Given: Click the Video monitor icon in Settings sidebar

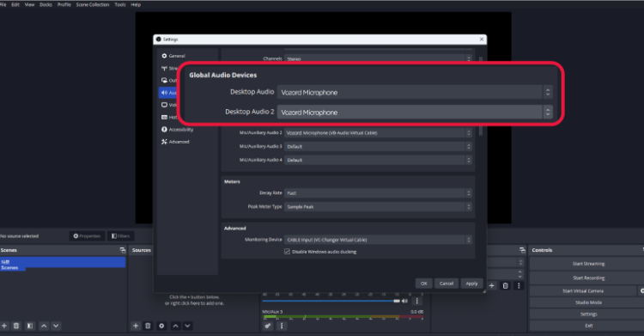Looking at the screenshot, I should (x=164, y=105).
